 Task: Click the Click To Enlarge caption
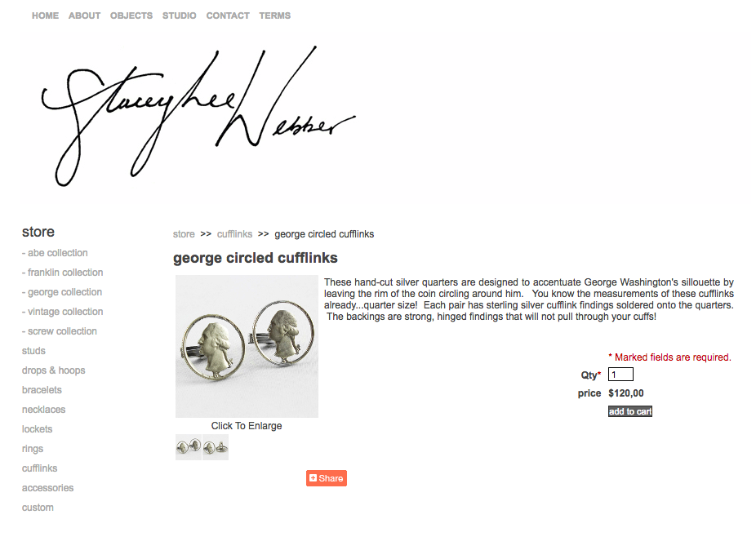pyautogui.click(x=247, y=426)
